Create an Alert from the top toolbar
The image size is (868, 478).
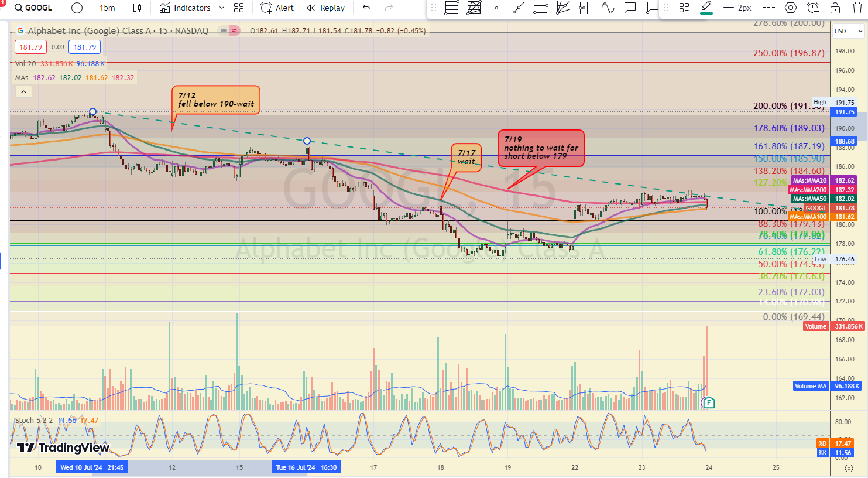pos(277,8)
